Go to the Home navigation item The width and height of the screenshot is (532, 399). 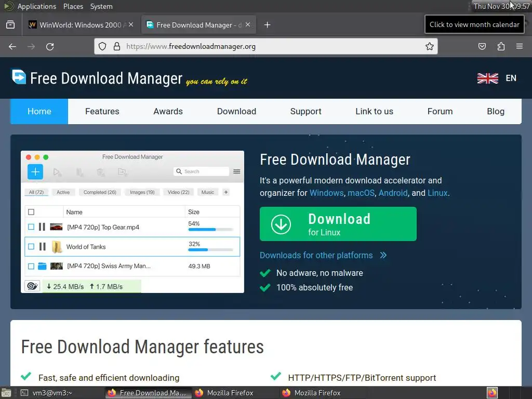pyautogui.click(x=39, y=111)
